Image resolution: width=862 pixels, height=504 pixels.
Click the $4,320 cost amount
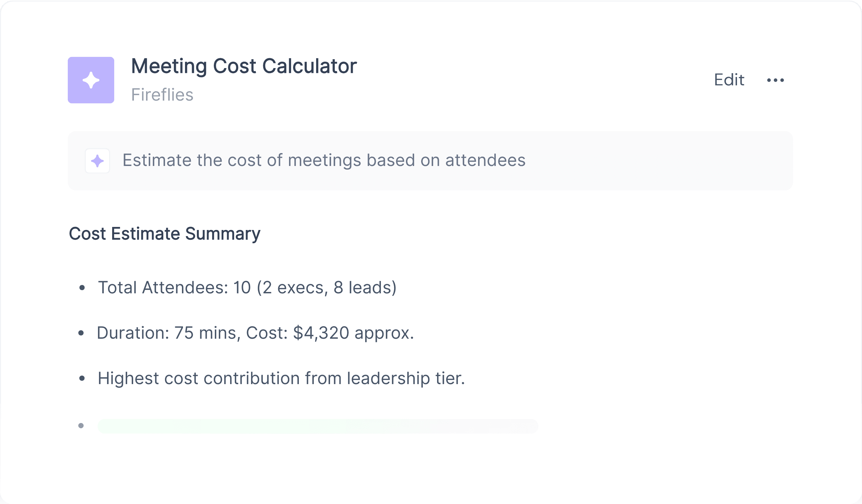(x=321, y=333)
